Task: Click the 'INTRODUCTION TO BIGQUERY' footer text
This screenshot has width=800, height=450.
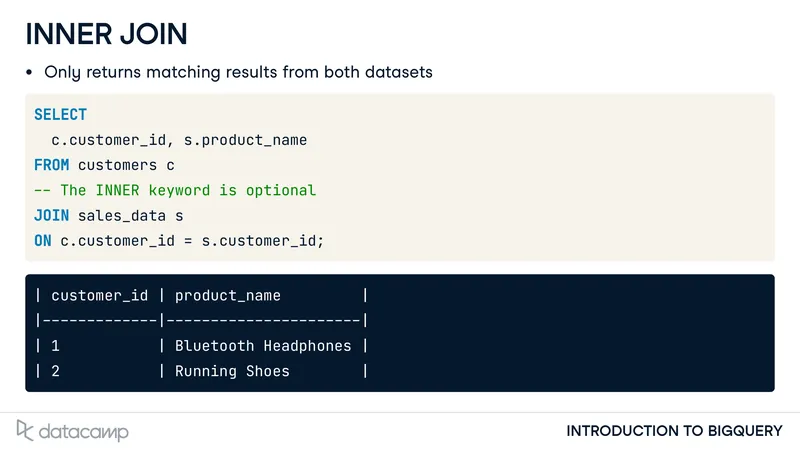Action: [x=674, y=431]
